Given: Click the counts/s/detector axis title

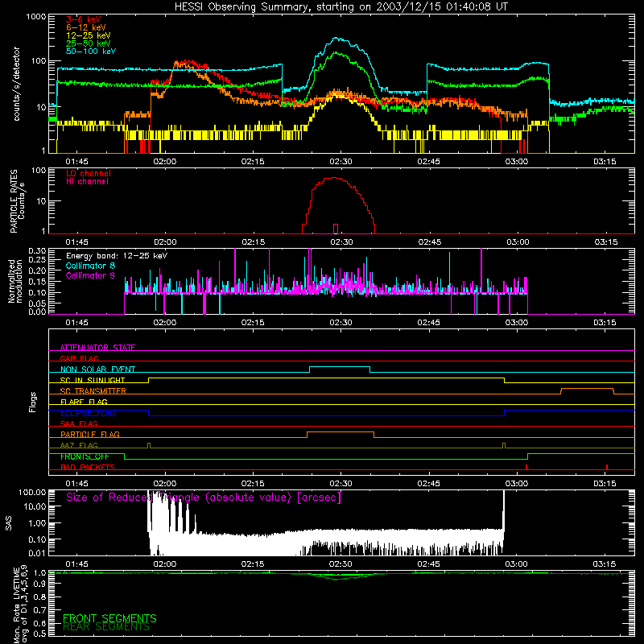Looking at the screenshot, I should pos(16,84).
